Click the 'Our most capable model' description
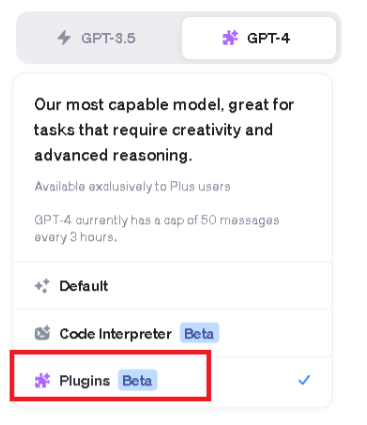The width and height of the screenshot is (367, 425). pos(164,130)
